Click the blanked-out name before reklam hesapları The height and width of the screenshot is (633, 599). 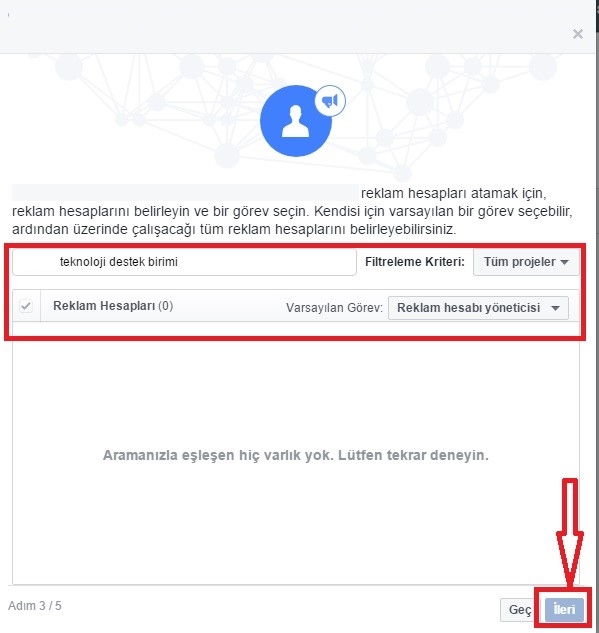(185, 193)
